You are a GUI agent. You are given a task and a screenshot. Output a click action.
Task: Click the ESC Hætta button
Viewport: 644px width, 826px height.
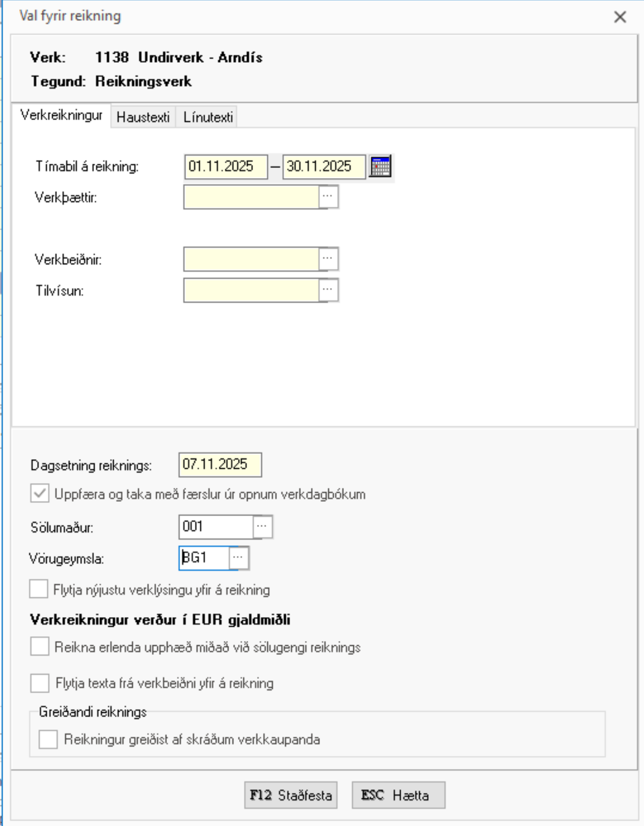point(398,795)
